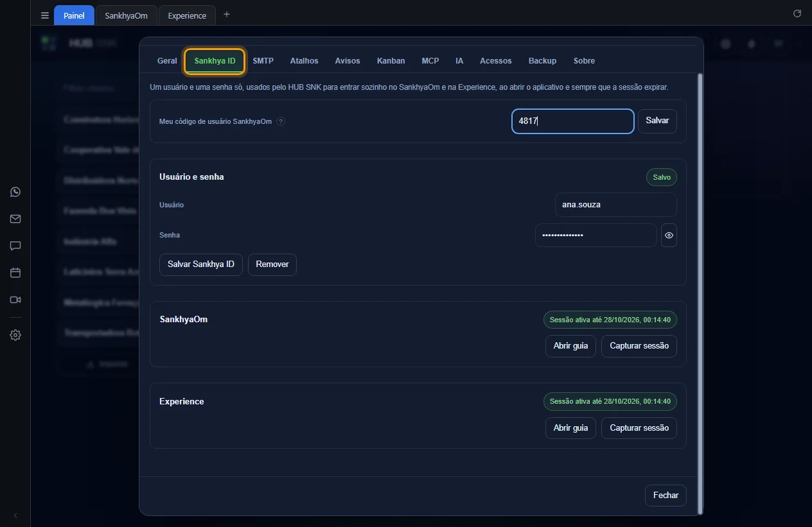Select the Sankhya ID settings tab

pos(215,61)
